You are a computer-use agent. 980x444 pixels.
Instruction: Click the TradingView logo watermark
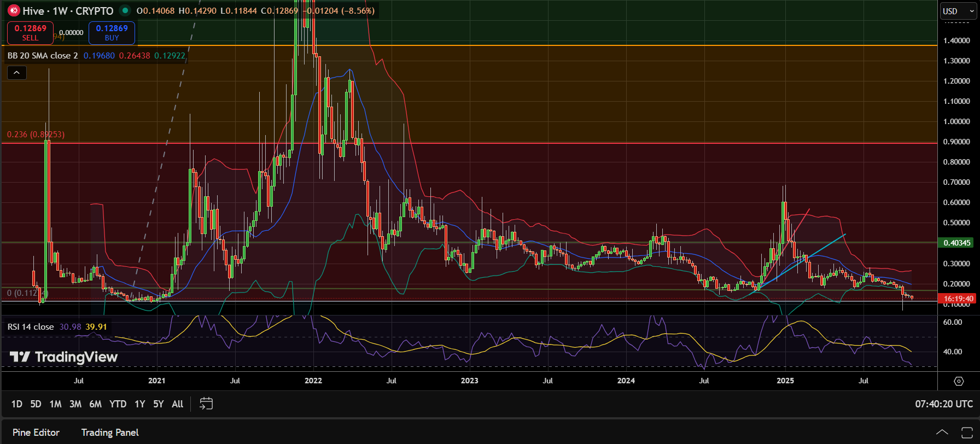[64, 357]
